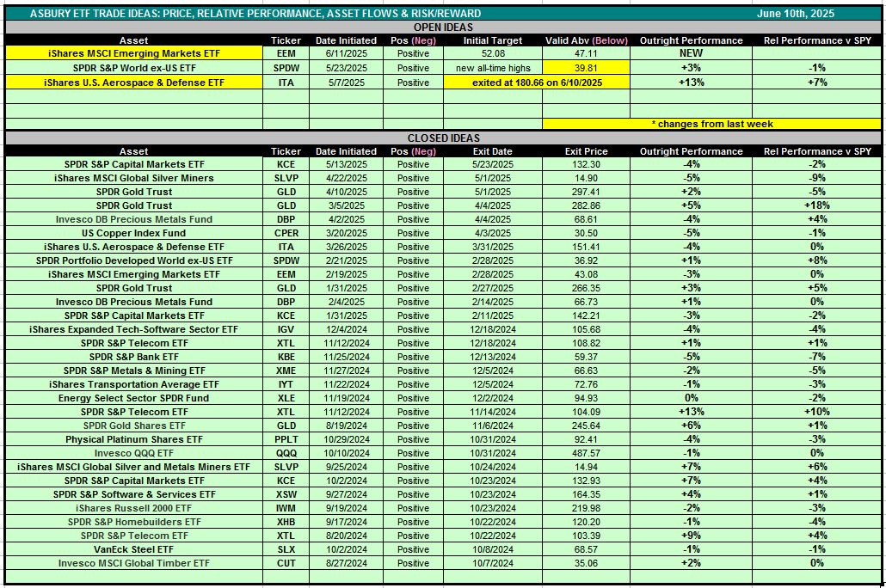This screenshot has width=886, height=588.
Task: Select the June 10th, 2025 date cell
Action: pyautogui.click(x=795, y=14)
